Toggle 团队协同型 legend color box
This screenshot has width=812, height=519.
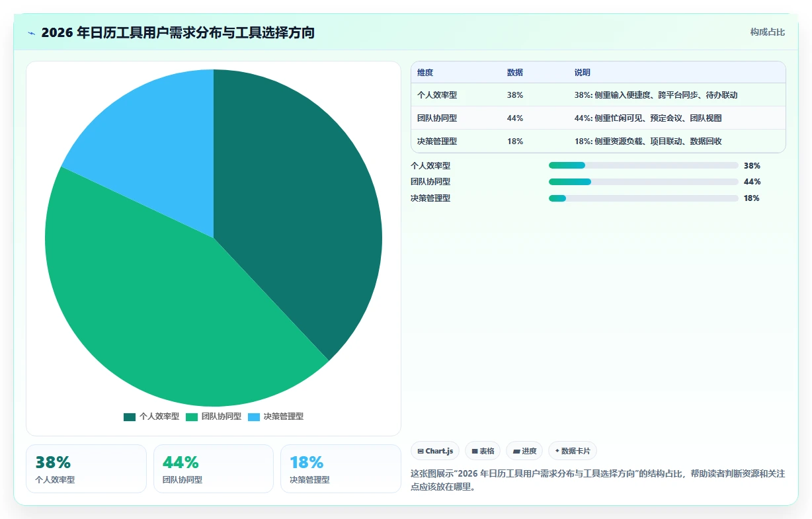tap(192, 417)
